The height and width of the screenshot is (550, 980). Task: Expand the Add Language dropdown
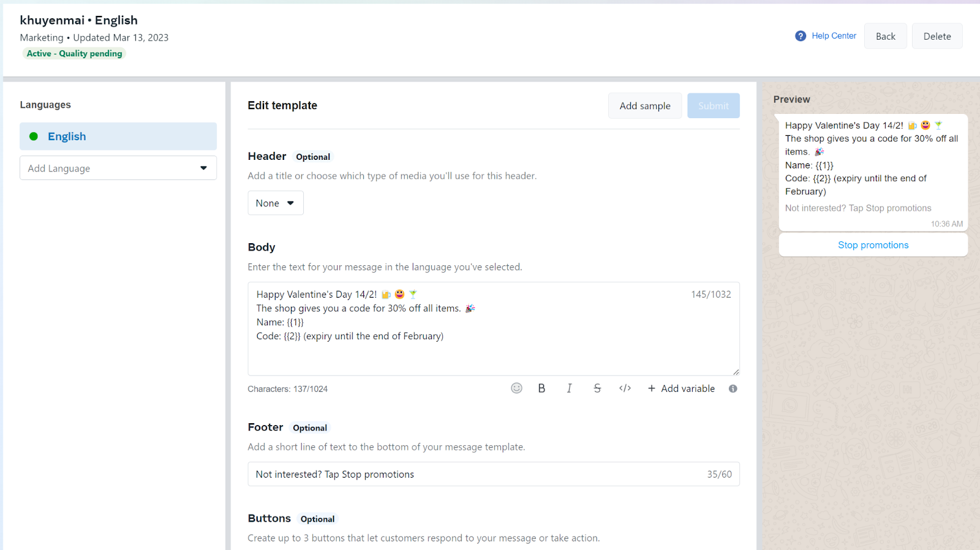pos(118,168)
